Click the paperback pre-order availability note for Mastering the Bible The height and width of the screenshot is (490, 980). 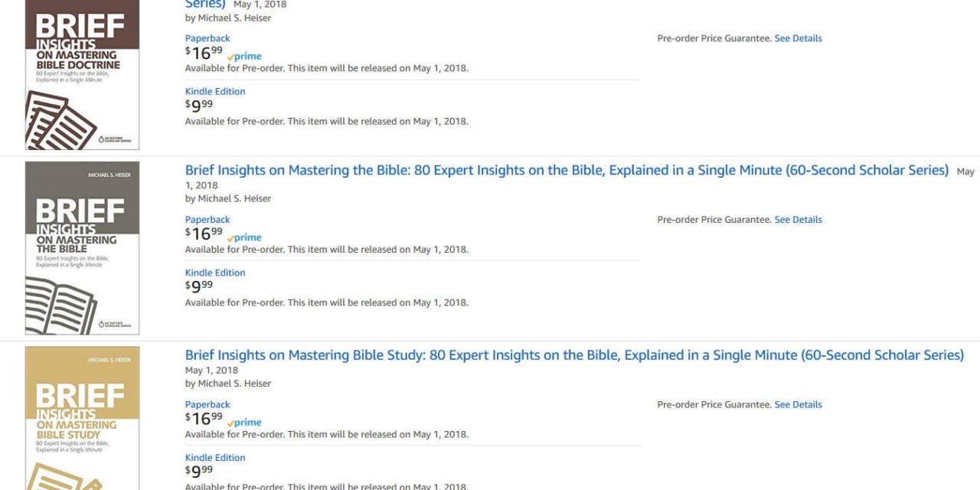click(x=327, y=250)
